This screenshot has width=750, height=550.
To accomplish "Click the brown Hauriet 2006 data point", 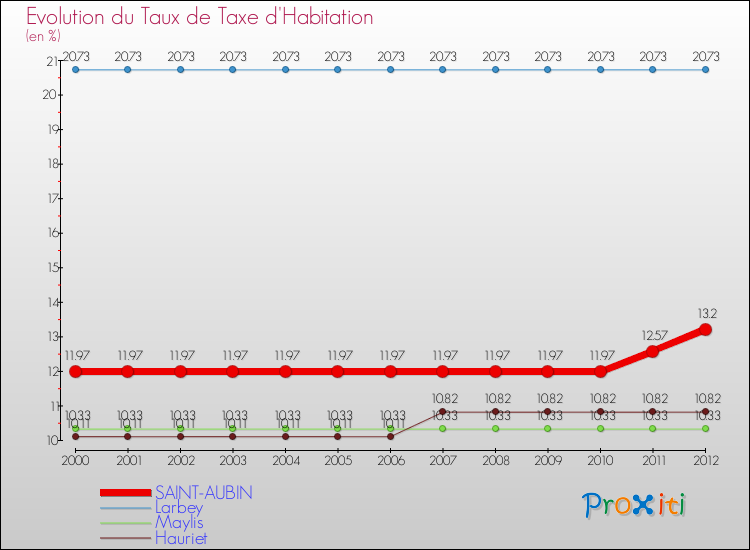I will [x=390, y=436].
